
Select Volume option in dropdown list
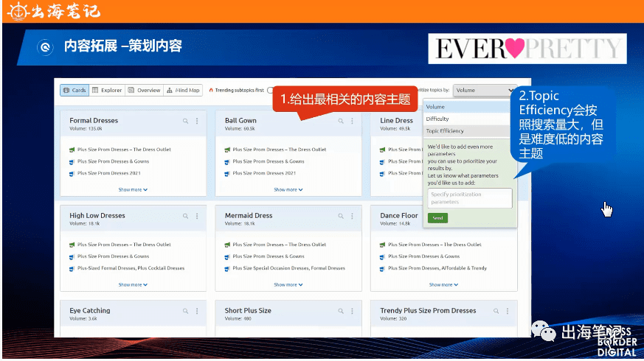tap(466, 107)
